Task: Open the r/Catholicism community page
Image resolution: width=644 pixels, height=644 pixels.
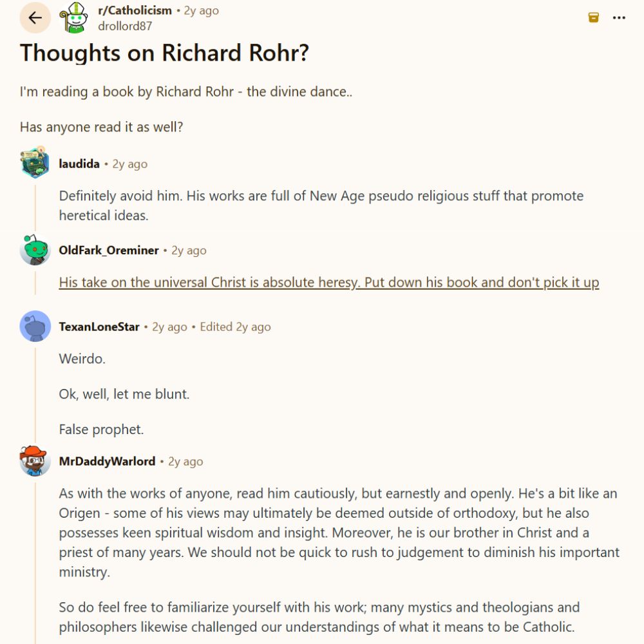Action: (135, 10)
